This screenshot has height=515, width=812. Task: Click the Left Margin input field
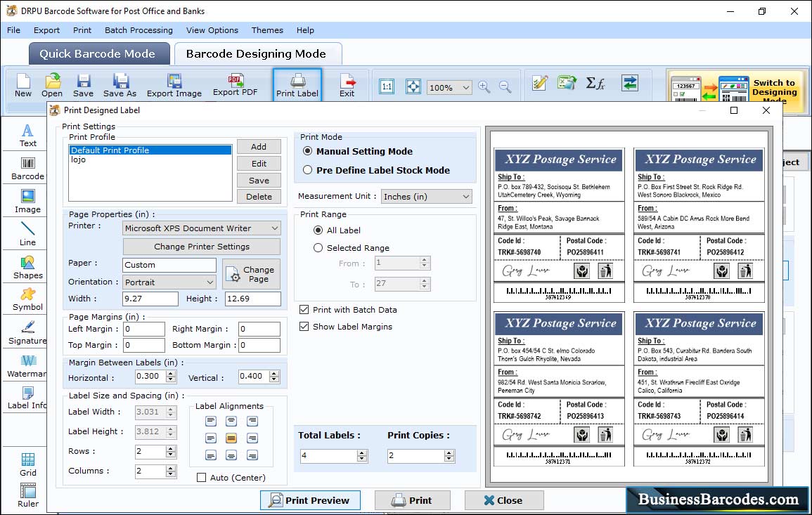pyautogui.click(x=144, y=329)
